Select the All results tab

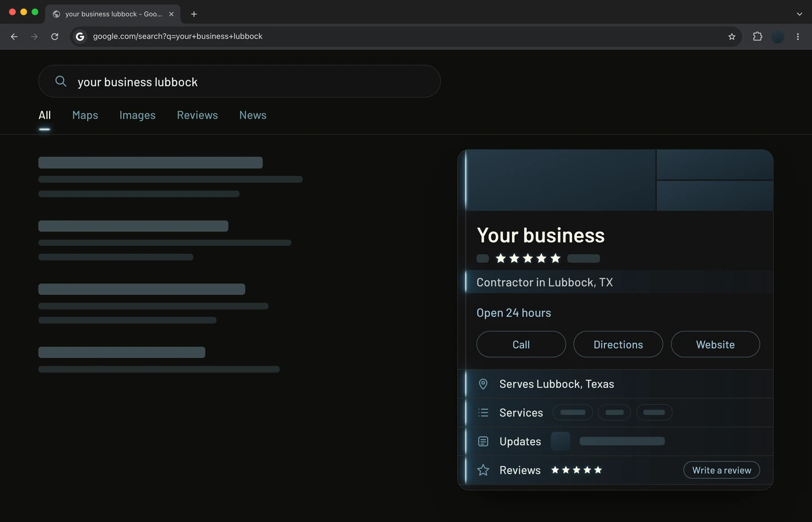45,115
